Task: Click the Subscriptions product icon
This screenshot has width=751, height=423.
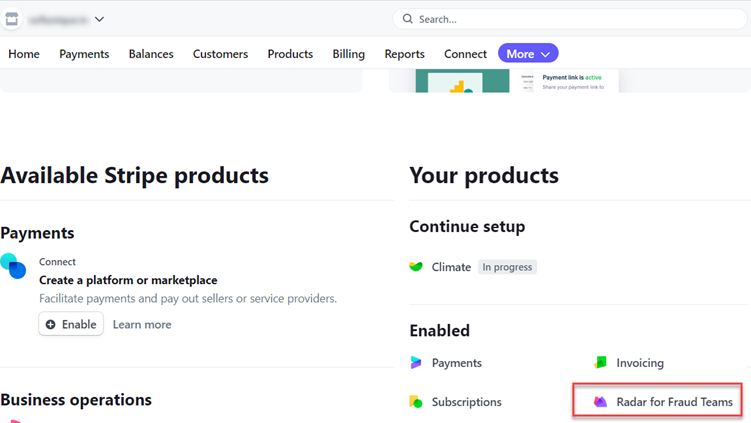Action: click(416, 402)
